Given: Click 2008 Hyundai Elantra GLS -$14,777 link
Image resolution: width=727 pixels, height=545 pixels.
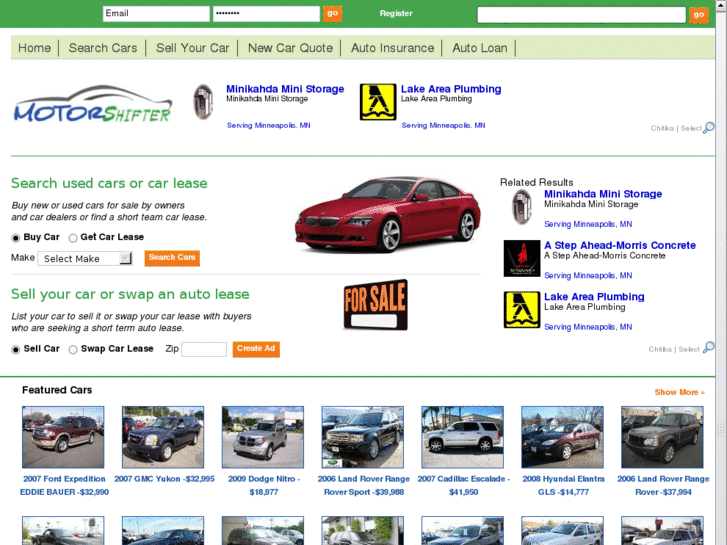Looking at the screenshot, I should coord(563,485).
